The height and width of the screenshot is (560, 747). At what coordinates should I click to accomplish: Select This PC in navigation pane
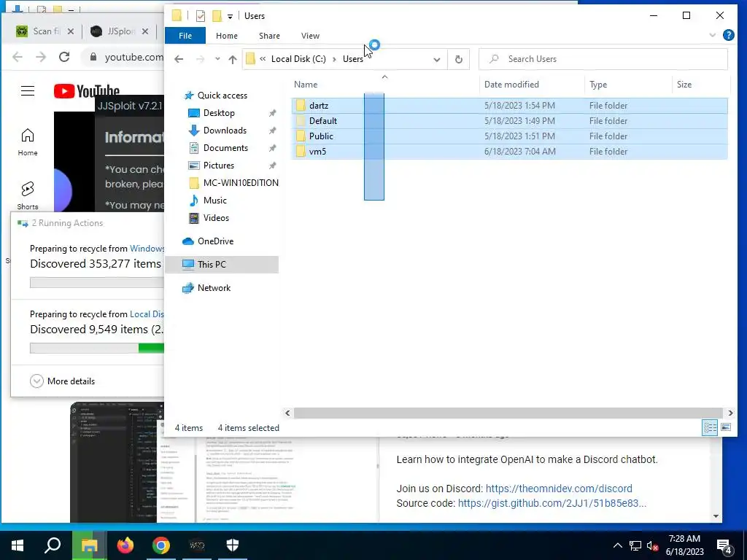[222, 264]
